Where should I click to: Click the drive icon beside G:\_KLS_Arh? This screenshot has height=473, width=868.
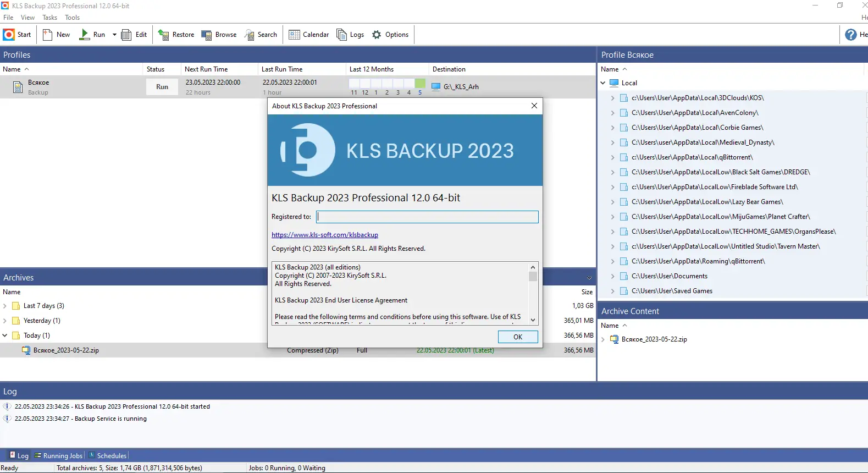pos(436,87)
